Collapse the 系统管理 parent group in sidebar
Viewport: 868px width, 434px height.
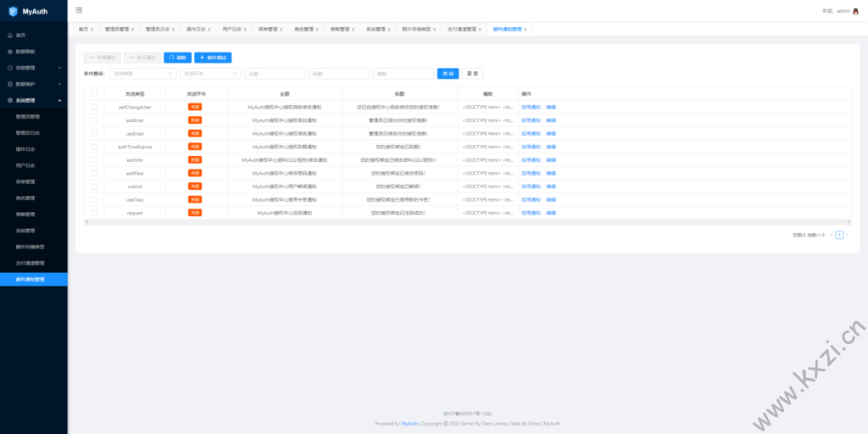click(x=34, y=101)
